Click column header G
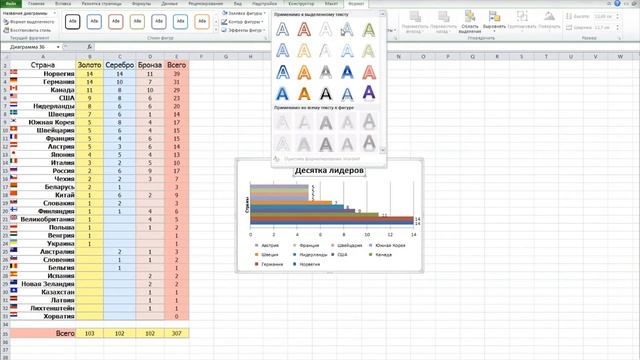 [x=226, y=56]
